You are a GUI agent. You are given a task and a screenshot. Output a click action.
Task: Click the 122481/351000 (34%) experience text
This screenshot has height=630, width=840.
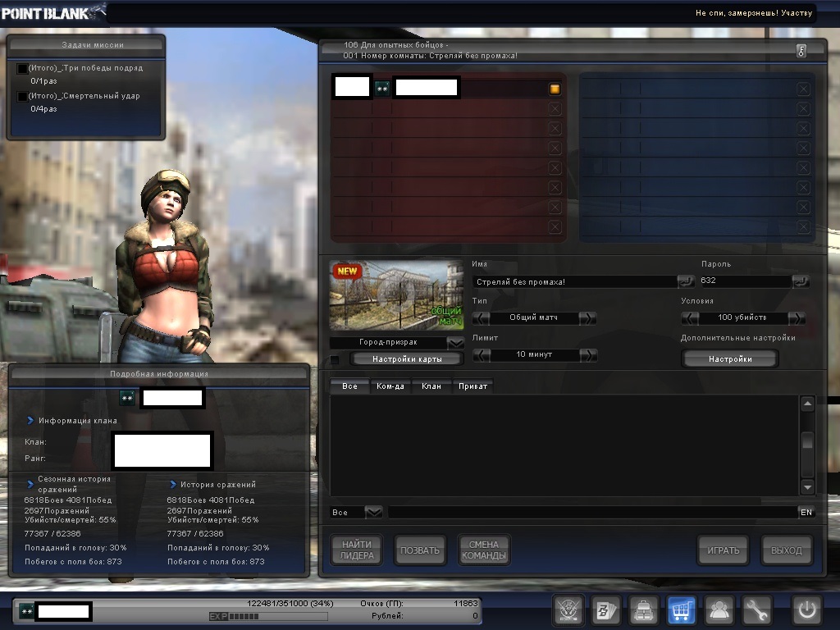(290, 603)
